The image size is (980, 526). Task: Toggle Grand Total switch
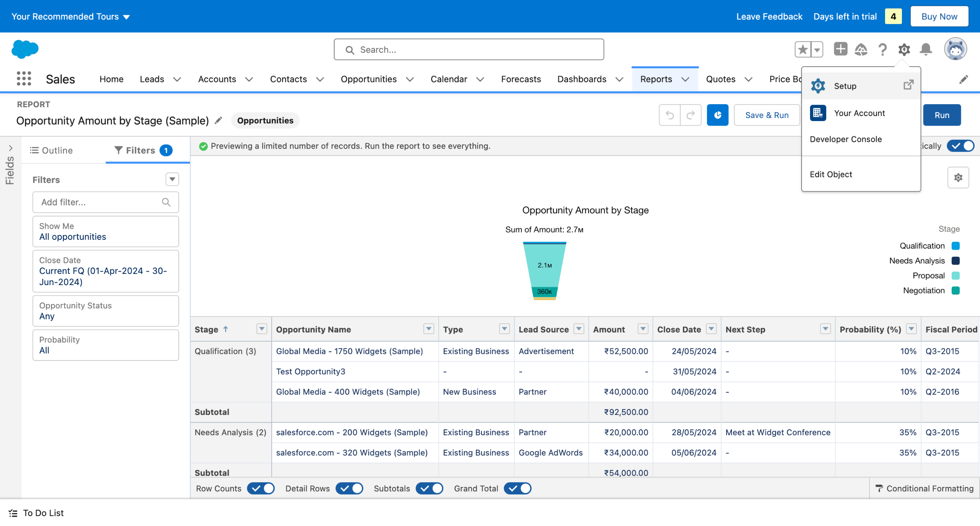tap(518, 488)
